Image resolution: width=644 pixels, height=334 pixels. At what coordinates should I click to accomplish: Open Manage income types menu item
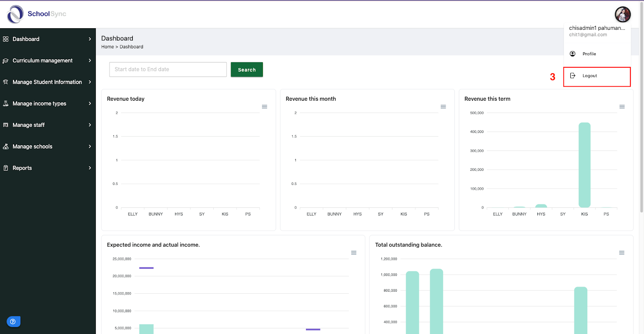pyautogui.click(x=48, y=104)
